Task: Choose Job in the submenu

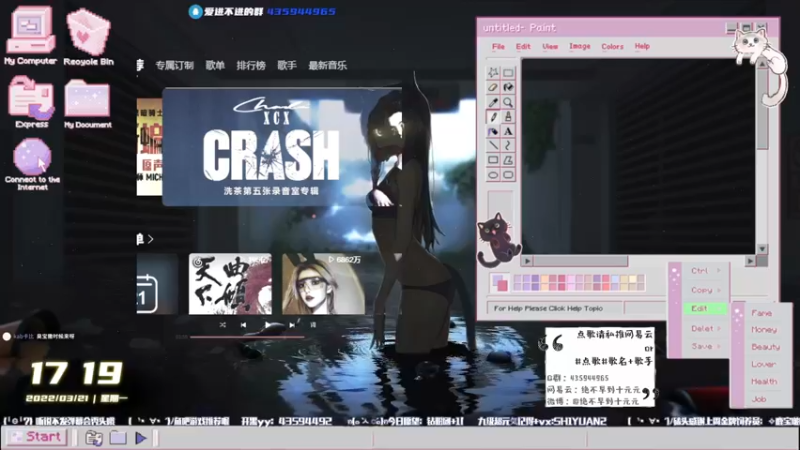Action: click(759, 399)
